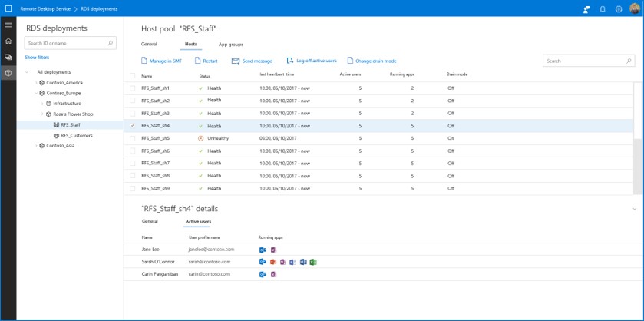Viewport: 644px width, 321px height.
Task: Click the square logo icon in the top bar
Action: pyautogui.click(x=8, y=8)
